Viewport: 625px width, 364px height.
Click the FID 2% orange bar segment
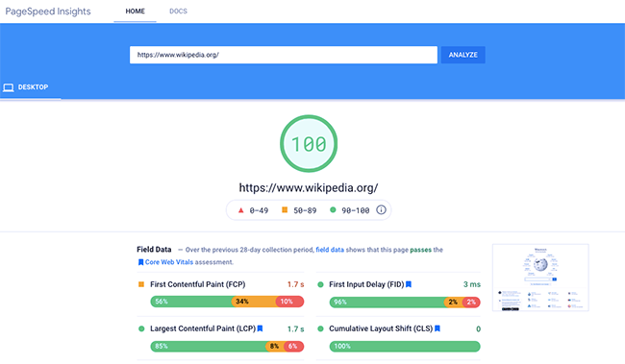tap(454, 302)
